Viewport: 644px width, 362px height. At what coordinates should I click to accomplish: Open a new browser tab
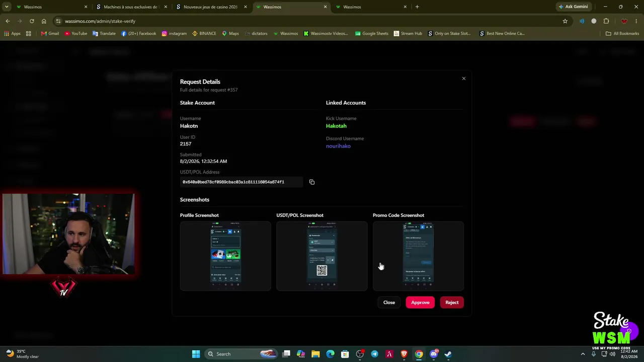(x=417, y=7)
